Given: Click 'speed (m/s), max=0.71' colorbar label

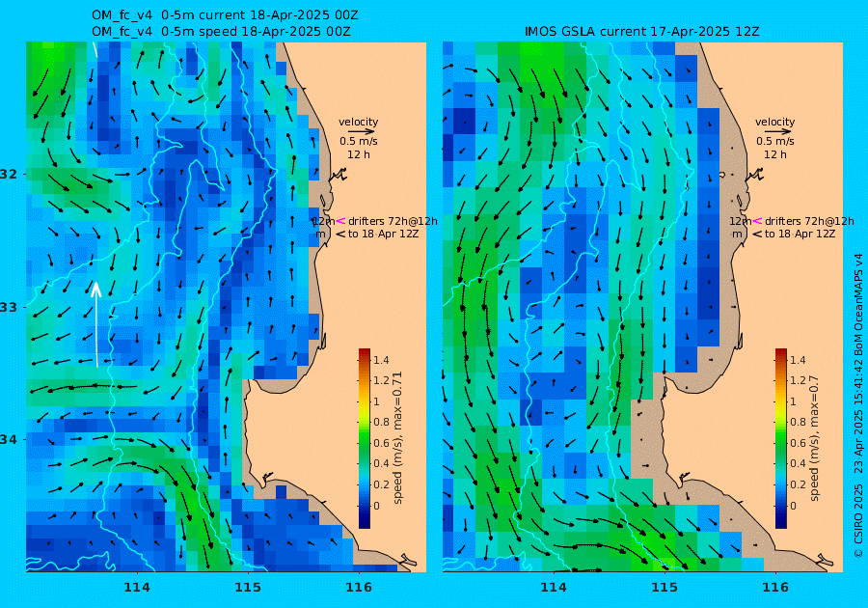Looking at the screenshot, I should 397,438.
